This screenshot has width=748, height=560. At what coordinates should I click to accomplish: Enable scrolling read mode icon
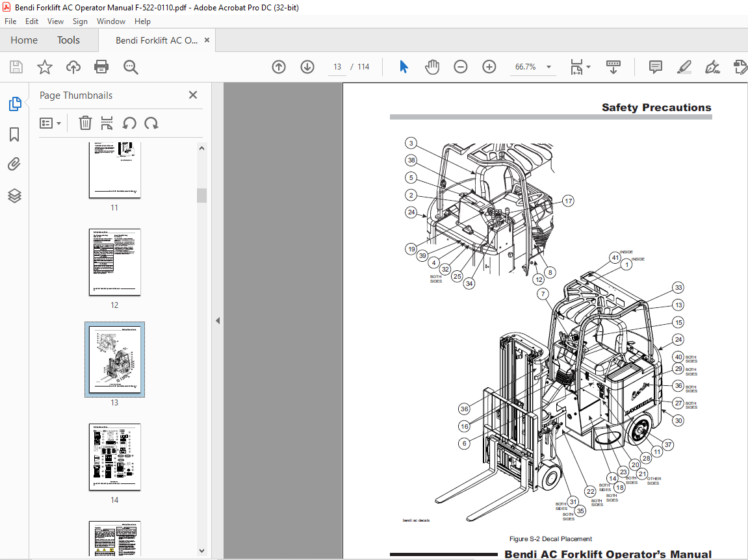point(613,67)
